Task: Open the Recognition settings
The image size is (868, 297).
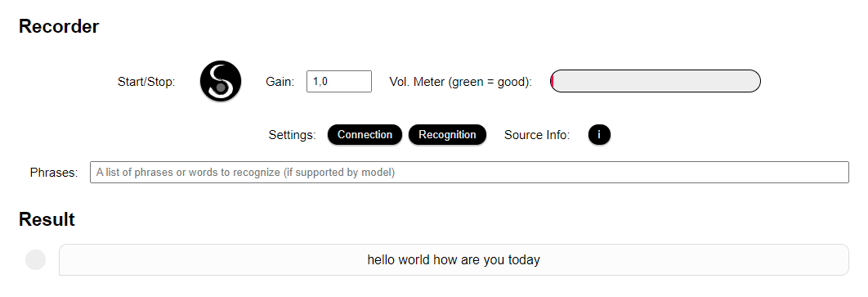Action: coord(447,135)
